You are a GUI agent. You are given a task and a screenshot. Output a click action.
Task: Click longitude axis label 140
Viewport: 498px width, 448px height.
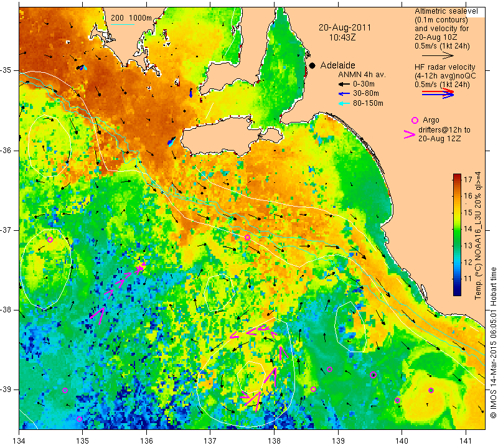click(x=402, y=441)
